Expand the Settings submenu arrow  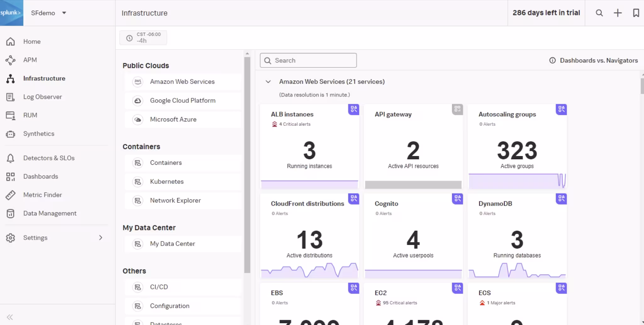pos(101,238)
